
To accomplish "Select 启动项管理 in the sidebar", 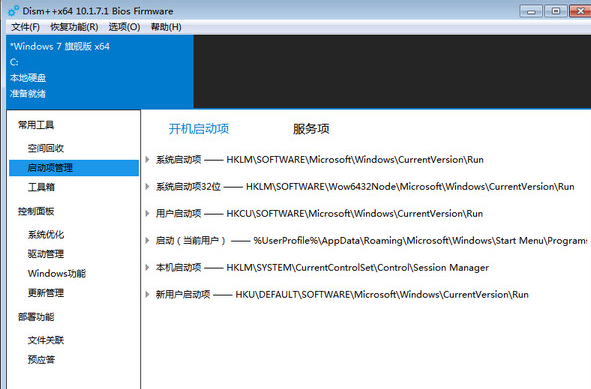I will coord(74,168).
